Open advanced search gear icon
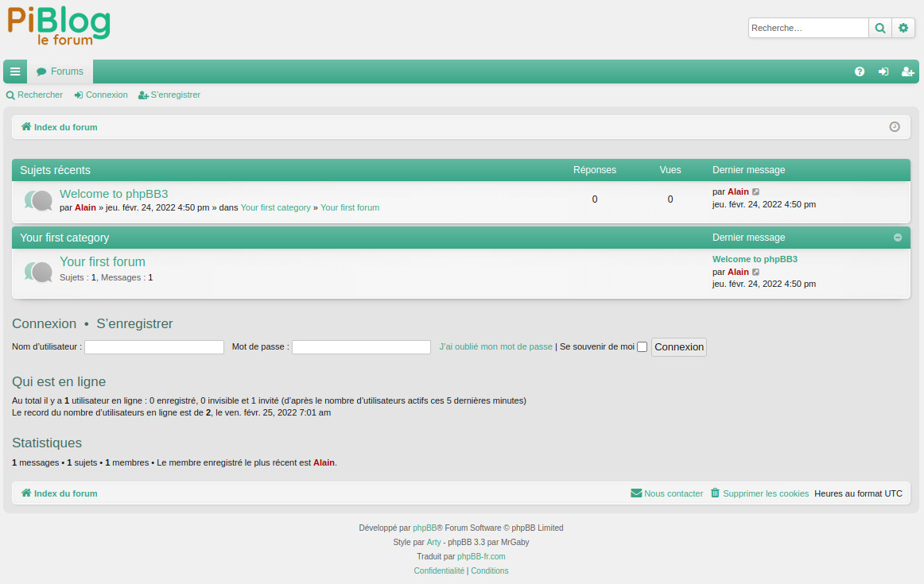This screenshot has width=924, height=584. pos(903,28)
